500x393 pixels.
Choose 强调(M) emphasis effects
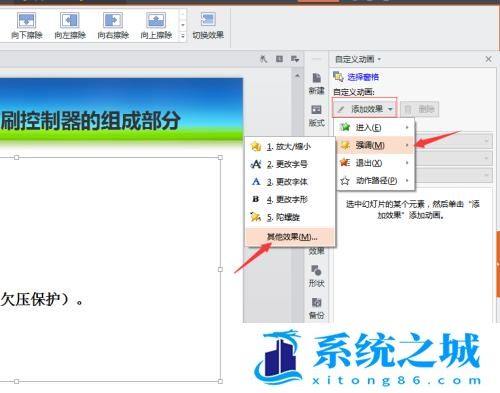coord(375,145)
